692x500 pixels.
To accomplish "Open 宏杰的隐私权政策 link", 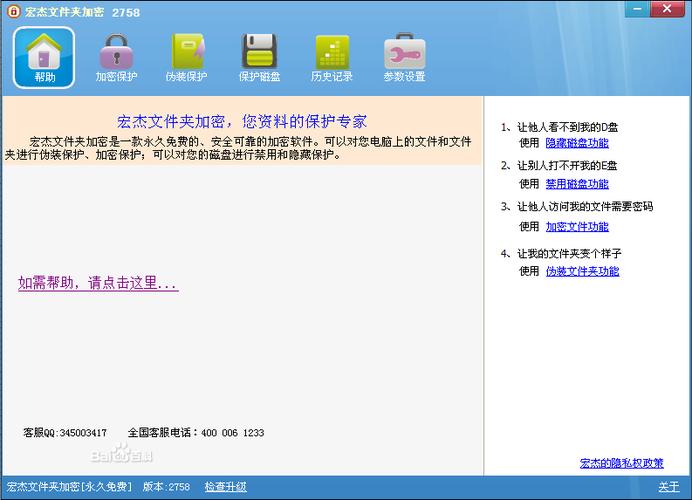I will pyautogui.click(x=621, y=463).
